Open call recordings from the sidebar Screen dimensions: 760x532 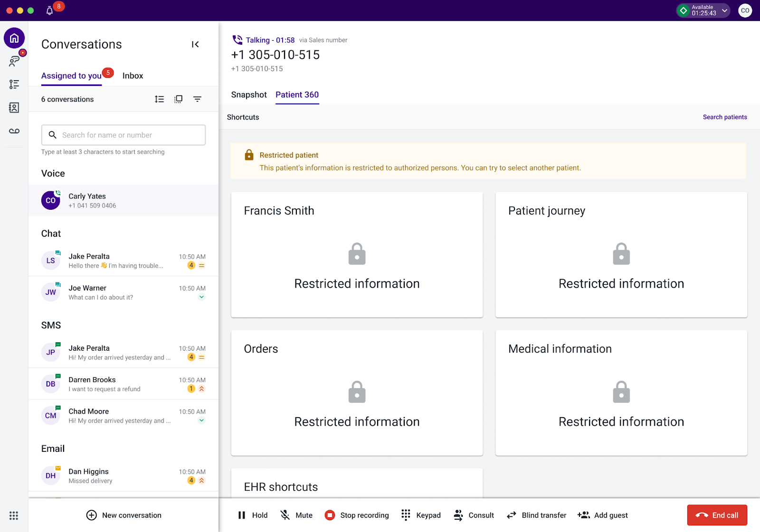click(14, 131)
